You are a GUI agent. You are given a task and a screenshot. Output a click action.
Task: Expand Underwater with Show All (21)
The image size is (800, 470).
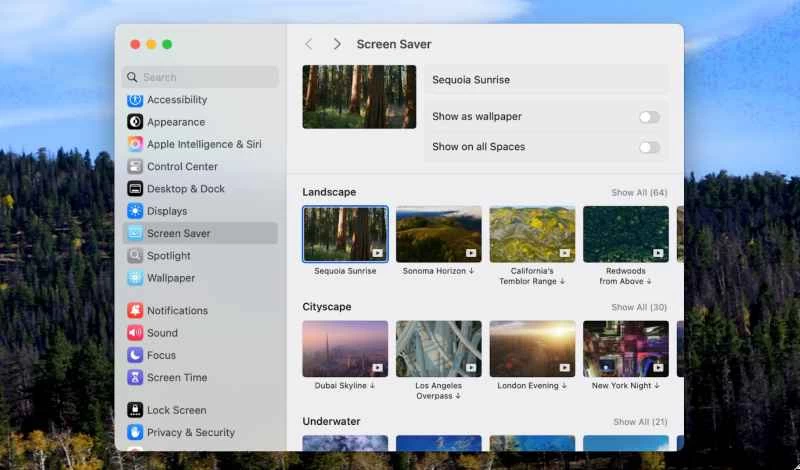tap(640, 422)
